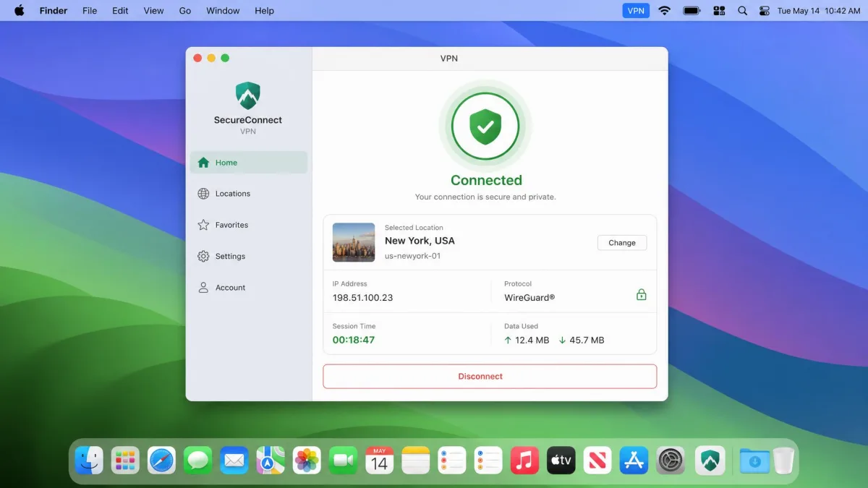Open Calendar from the Dock

pos(380,460)
